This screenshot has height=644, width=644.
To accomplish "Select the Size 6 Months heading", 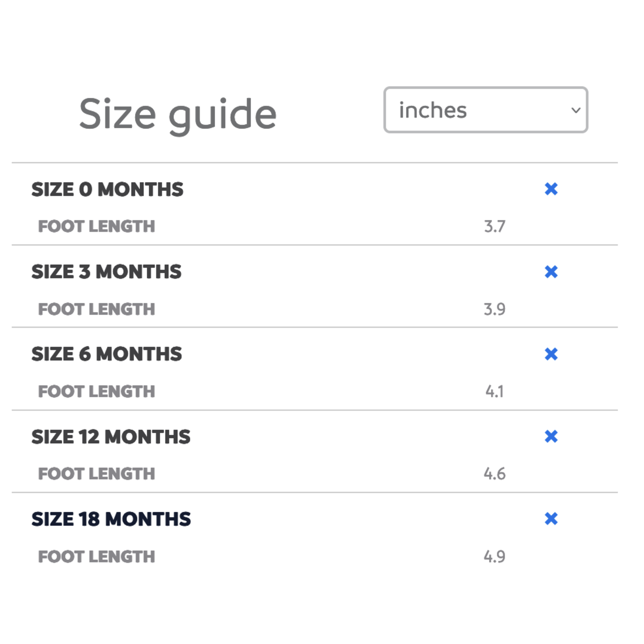I will click(106, 354).
